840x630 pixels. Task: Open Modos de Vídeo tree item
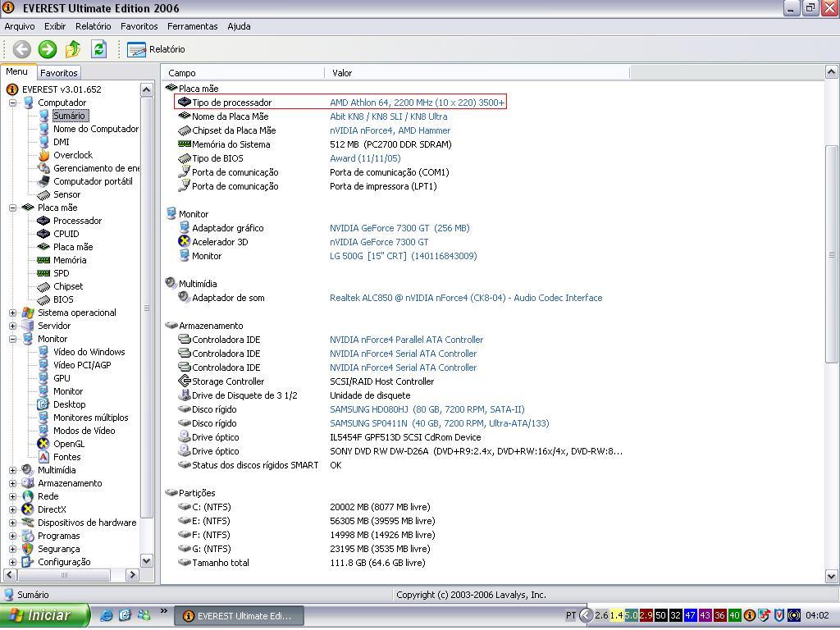click(x=84, y=431)
